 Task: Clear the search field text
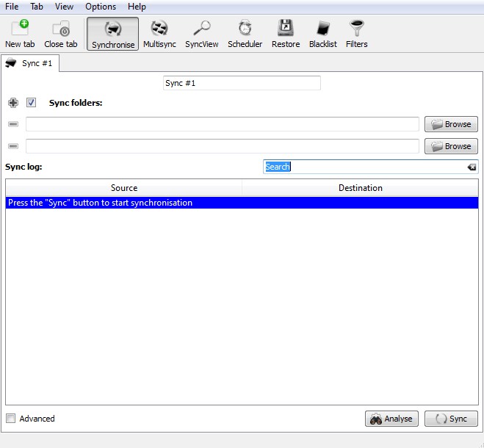pos(472,167)
